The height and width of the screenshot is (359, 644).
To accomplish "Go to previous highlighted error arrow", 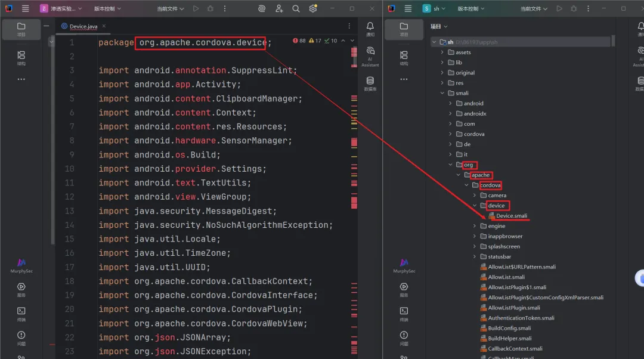I will 343,41.
